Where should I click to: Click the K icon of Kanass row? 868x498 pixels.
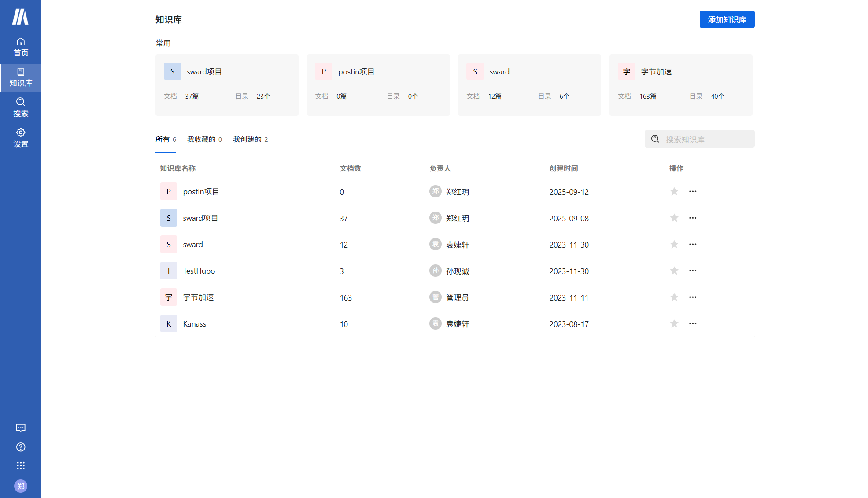point(169,323)
